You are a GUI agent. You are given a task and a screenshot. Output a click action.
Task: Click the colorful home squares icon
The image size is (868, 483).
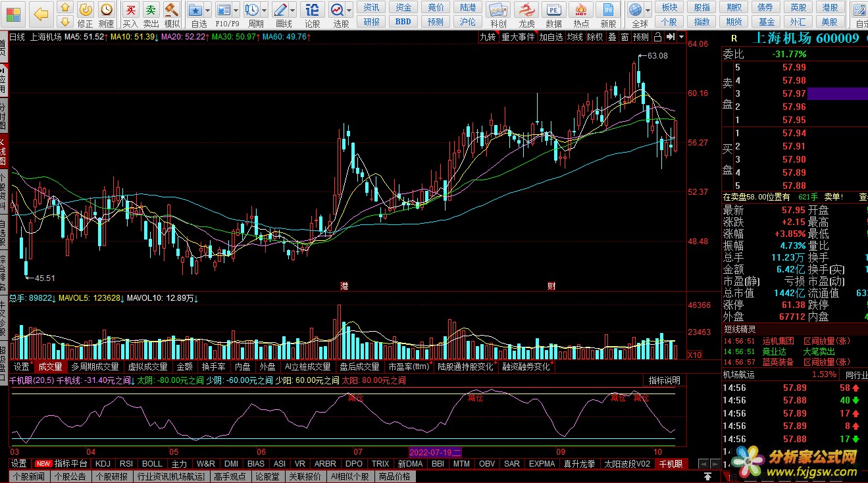(x=14, y=13)
